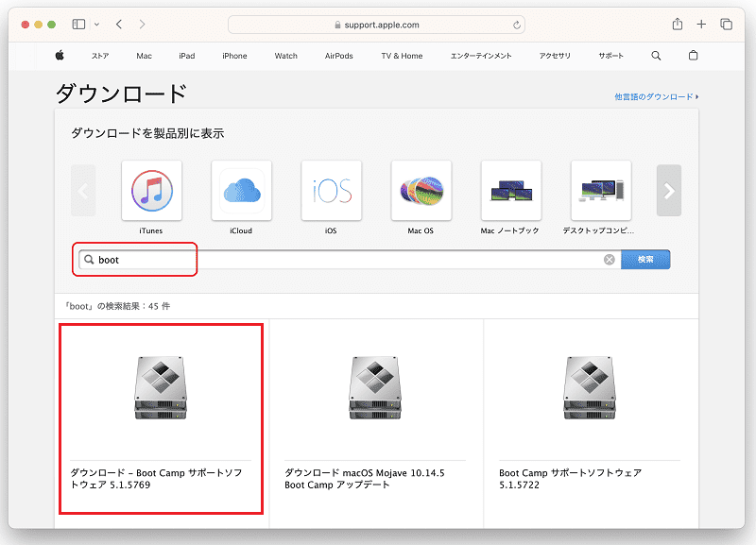
Task: Click the download search field containing boot
Action: (350, 260)
